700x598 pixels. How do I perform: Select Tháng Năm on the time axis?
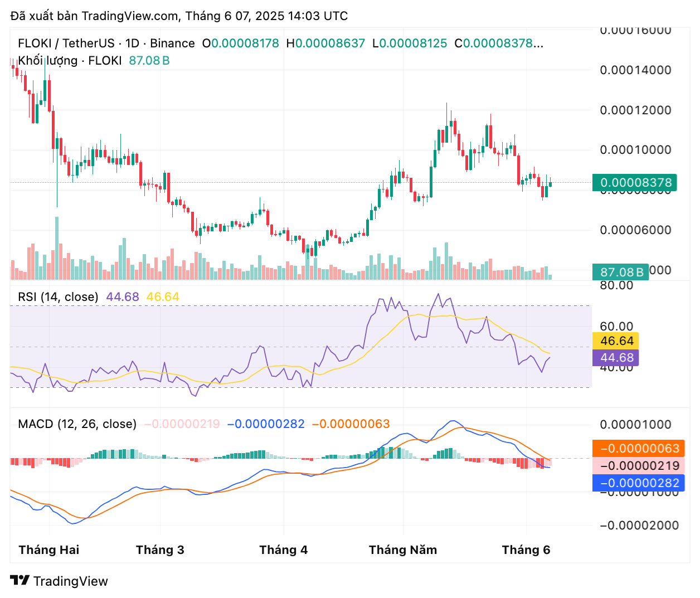pos(403,550)
